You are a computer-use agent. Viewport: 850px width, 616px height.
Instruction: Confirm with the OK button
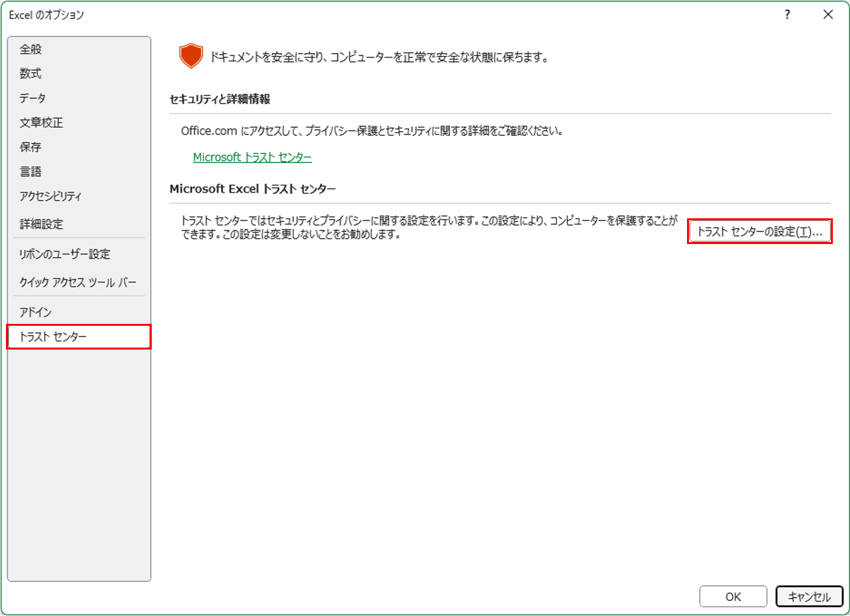click(733, 596)
